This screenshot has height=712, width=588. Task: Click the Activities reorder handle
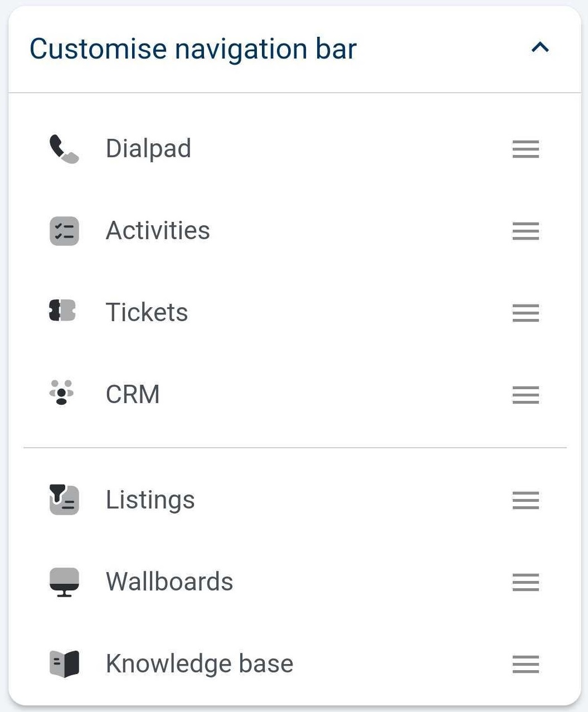[525, 231]
